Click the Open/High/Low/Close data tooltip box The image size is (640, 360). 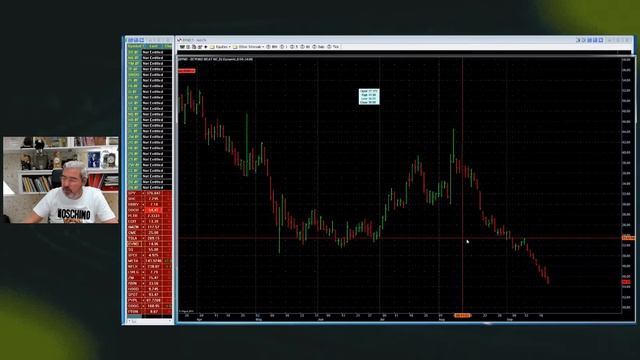pyautogui.click(x=369, y=97)
